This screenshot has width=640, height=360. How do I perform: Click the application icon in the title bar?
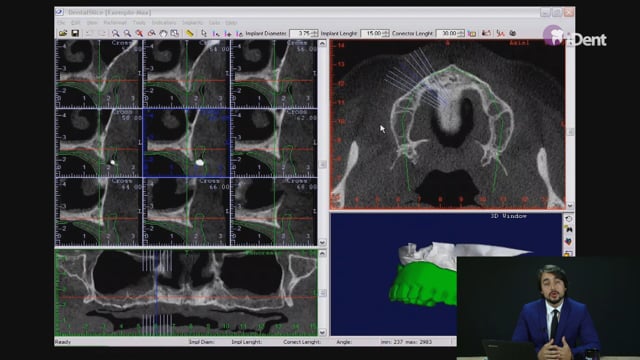60,12
